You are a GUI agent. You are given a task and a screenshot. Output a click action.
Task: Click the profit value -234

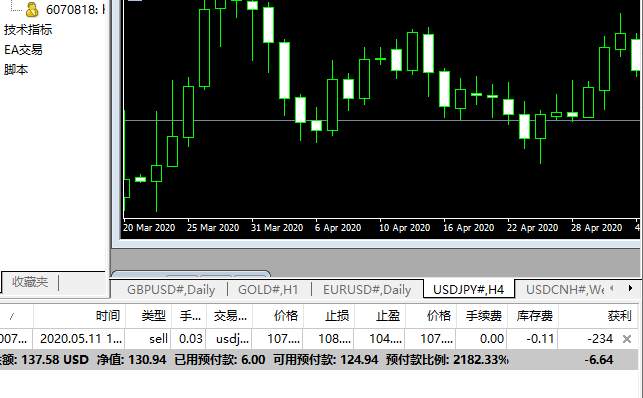pos(600,339)
